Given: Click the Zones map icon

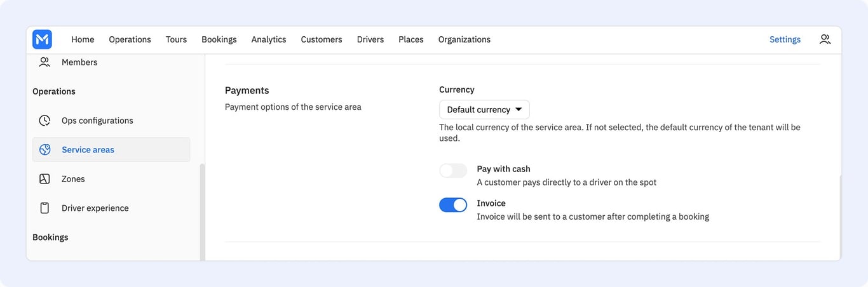Looking at the screenshot, I should point(44,179).
